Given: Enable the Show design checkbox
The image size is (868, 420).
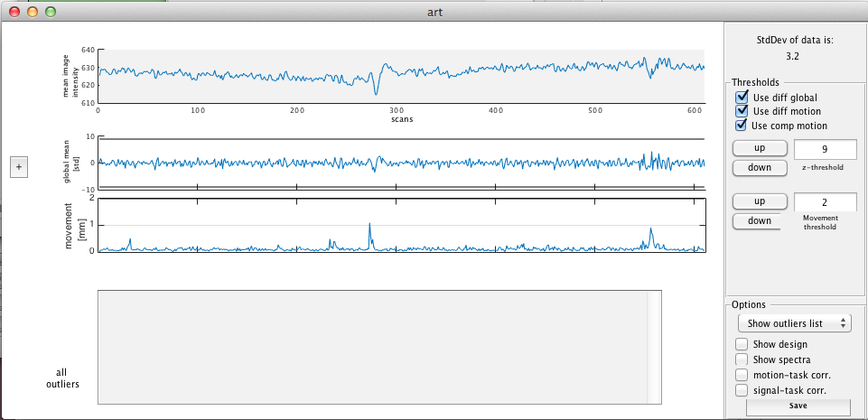Looking at the screenshot, I should [x=742, y=344].
